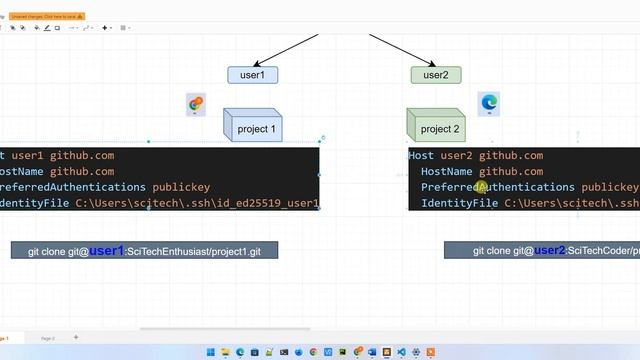The image size is (640, 360).
Task: Open Settings gear from the taskbar
Action: click(416, 352)
